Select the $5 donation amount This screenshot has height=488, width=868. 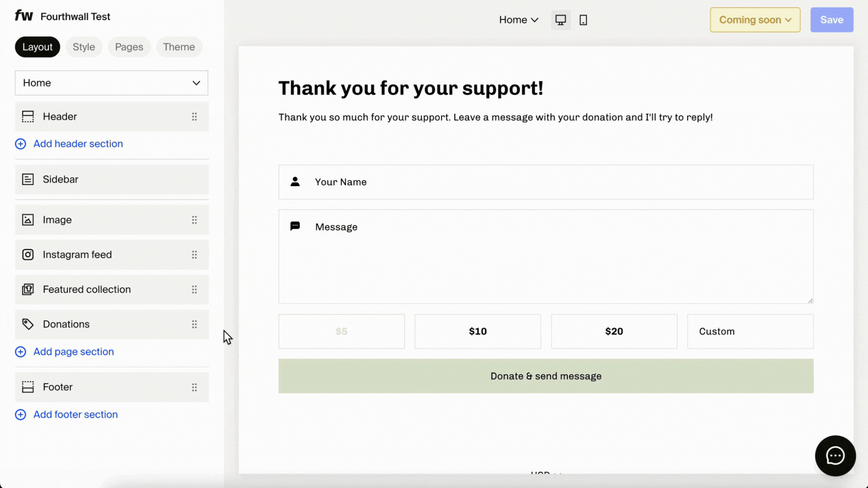click(x=341, y=331)
